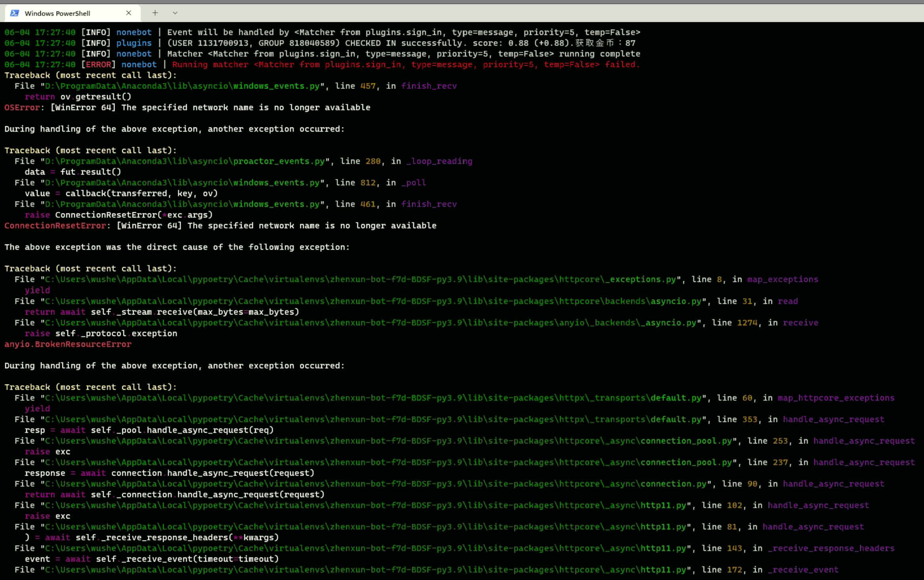Expand the new tab profile dropdown arrow
The width and height of the screenshot is (924, 580).
(x=175, y=13)
